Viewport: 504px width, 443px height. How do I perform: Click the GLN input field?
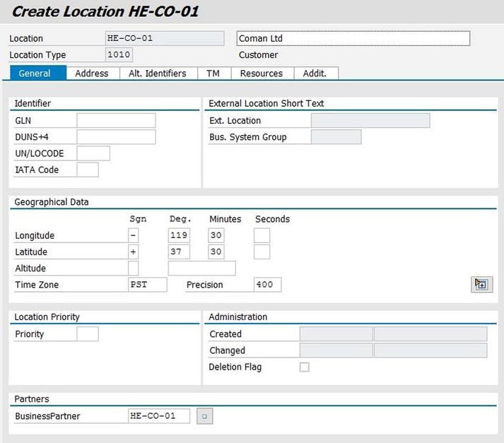pyautogui.click(x=116, y=121)
